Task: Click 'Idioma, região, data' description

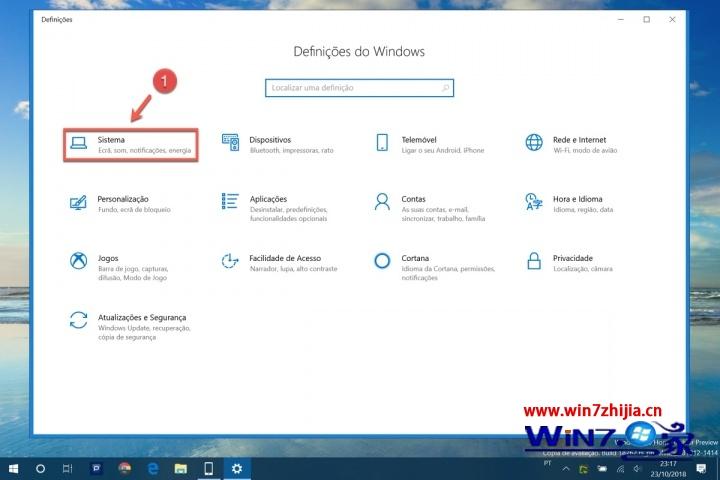Action: pyautogui.click(x=583, y=209)
